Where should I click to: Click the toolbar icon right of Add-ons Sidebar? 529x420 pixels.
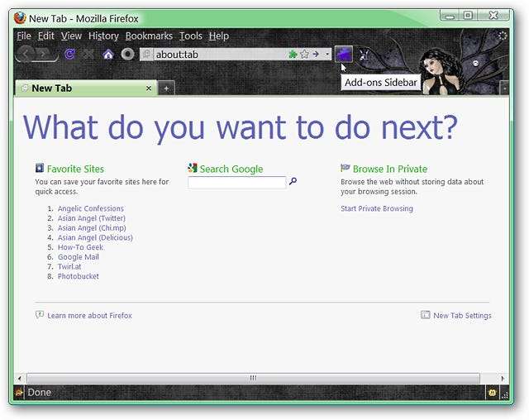click(x=364, y=55)
